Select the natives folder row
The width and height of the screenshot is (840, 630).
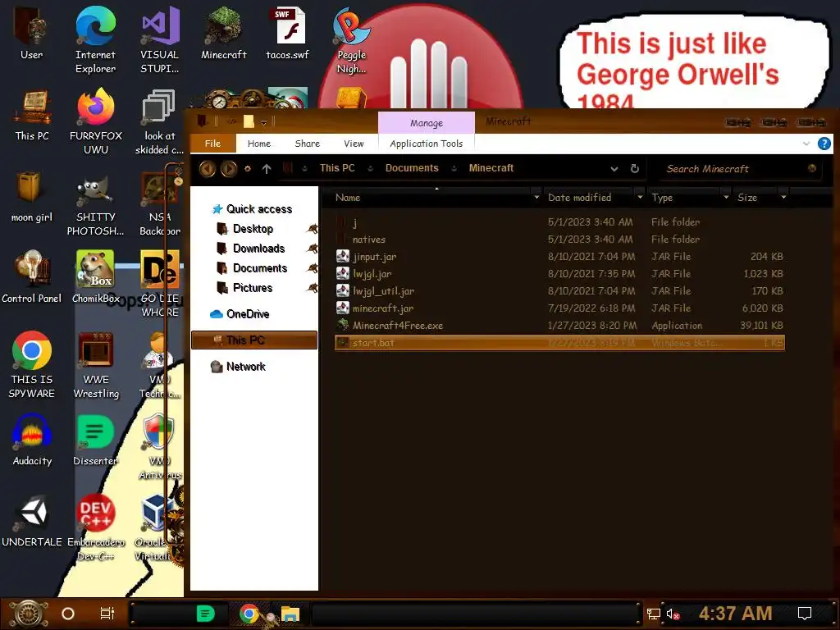(x=559, y=240)
